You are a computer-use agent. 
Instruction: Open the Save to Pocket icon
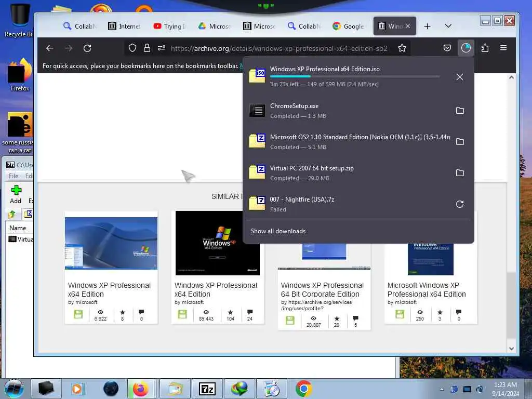(447, 48)
